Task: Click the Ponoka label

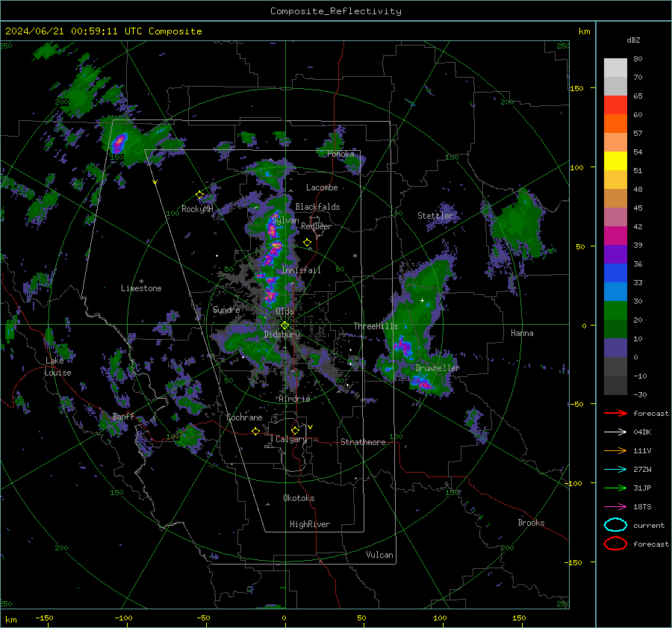Action: (340, 154)
